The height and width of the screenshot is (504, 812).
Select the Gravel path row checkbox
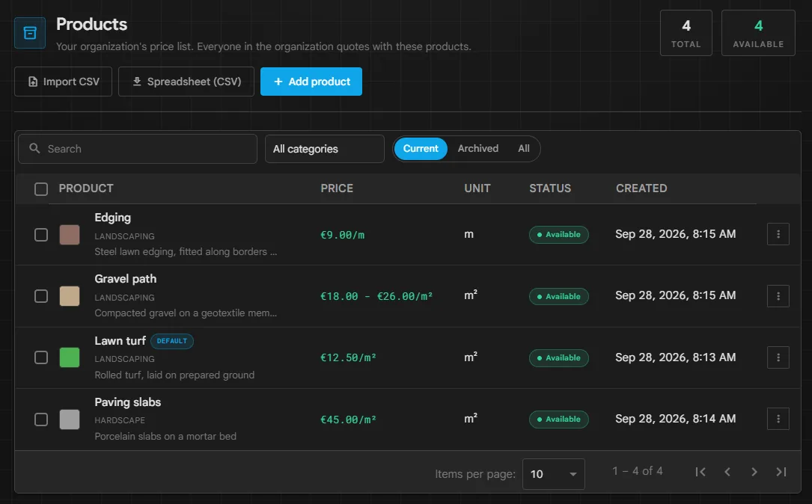[x=41, y=296]
